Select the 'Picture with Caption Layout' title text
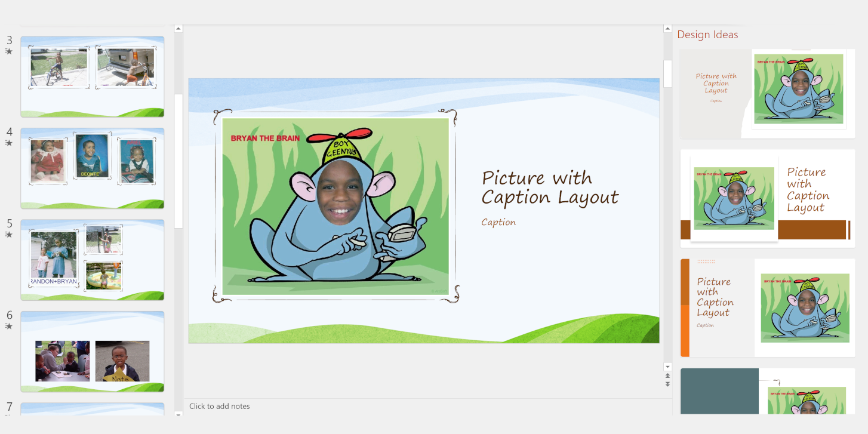 (550, 187)
